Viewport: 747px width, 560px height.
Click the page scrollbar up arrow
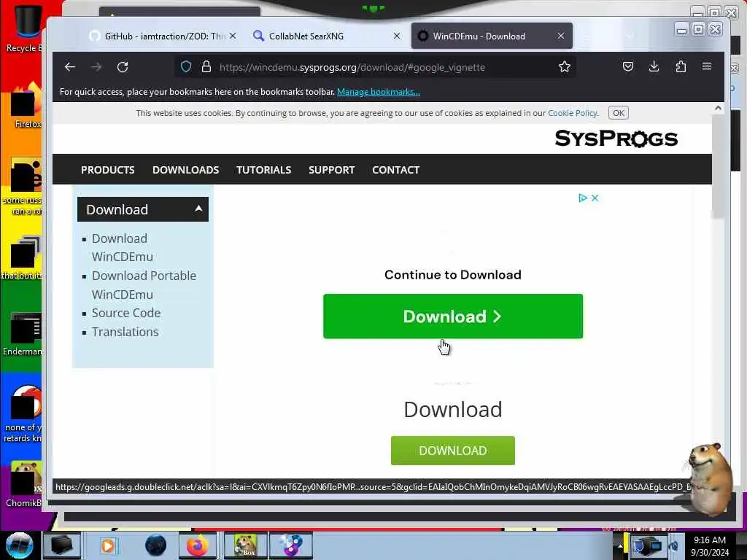tap(718, 108)
